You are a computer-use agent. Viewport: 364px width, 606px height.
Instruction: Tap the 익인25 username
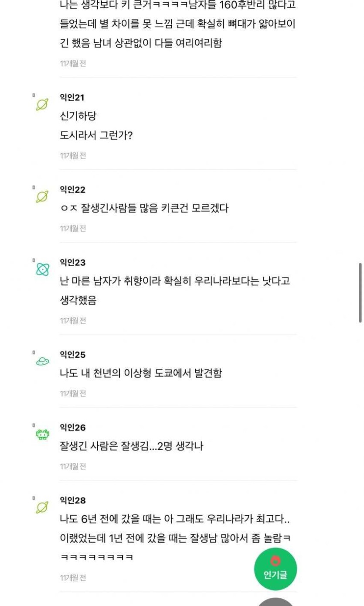coord(72,355)
